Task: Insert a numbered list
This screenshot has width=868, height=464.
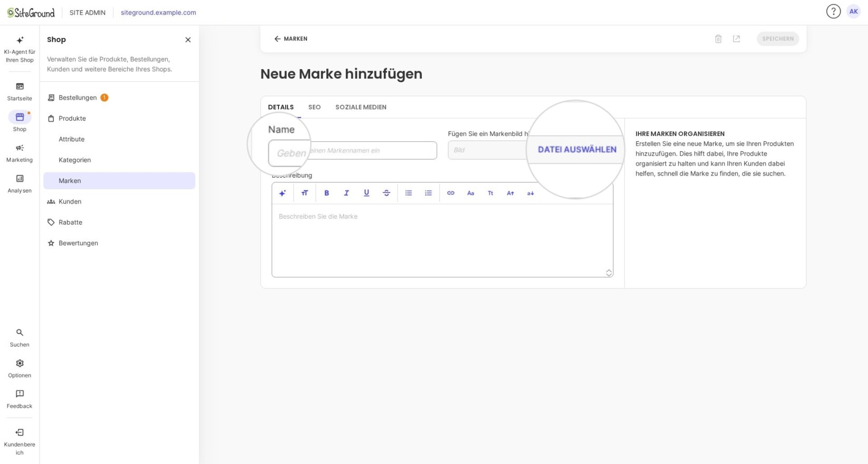Action: click(428, 193)
